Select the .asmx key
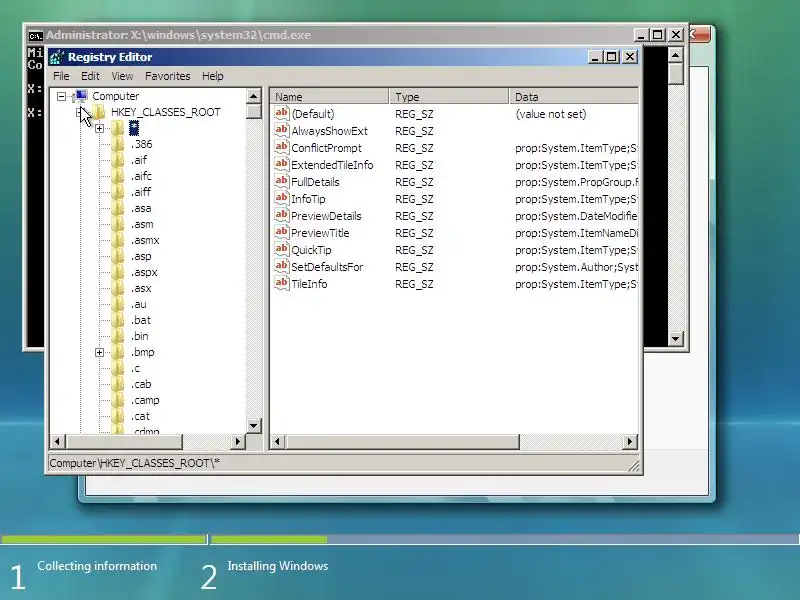This screenshot has height=600, width=800. [x=145, y=240]
